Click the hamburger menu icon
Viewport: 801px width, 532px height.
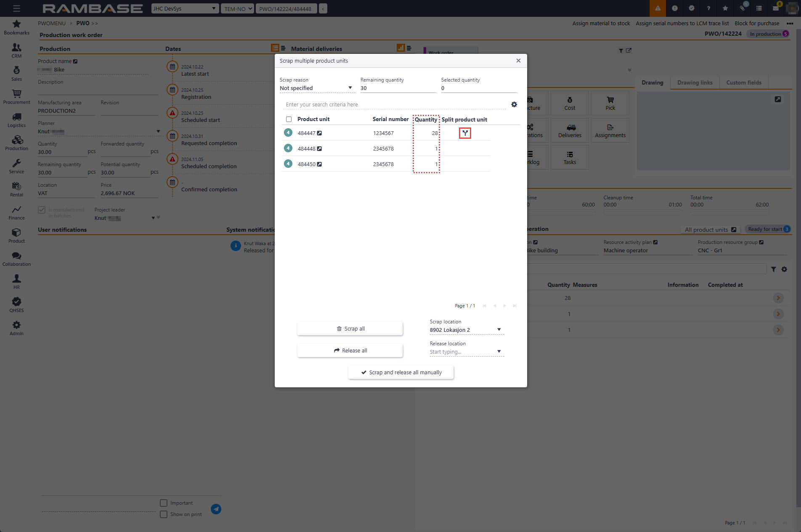coord(16,8)
